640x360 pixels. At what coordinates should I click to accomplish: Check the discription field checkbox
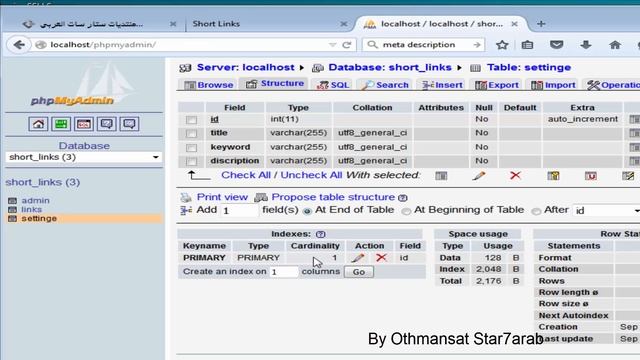191,161
